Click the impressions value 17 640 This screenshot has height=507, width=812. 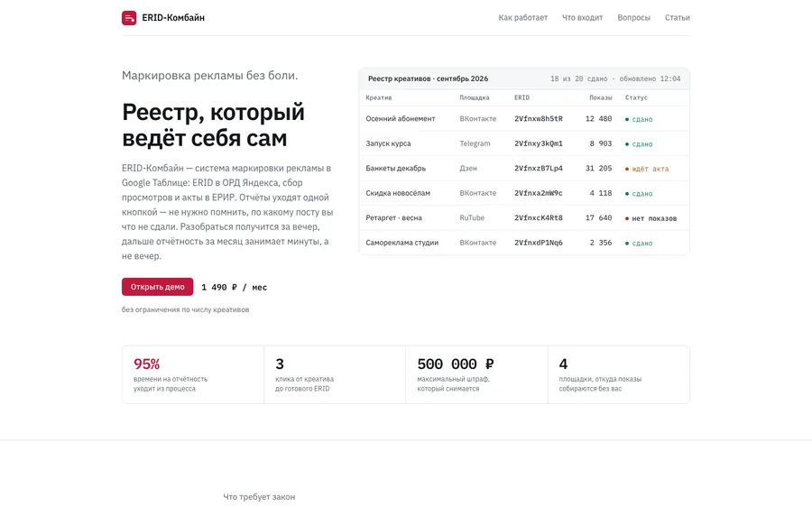pyautogui.click(x=598, y=218)
